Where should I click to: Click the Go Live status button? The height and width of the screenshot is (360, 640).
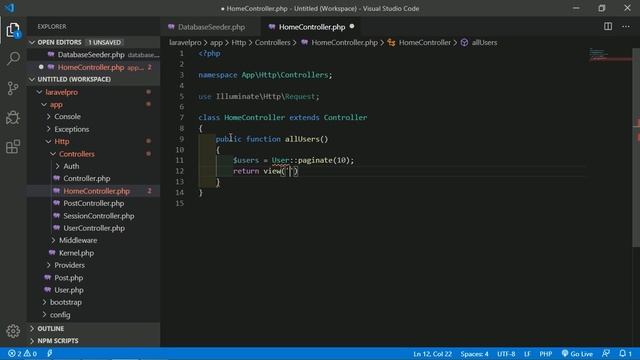(577, 353)
